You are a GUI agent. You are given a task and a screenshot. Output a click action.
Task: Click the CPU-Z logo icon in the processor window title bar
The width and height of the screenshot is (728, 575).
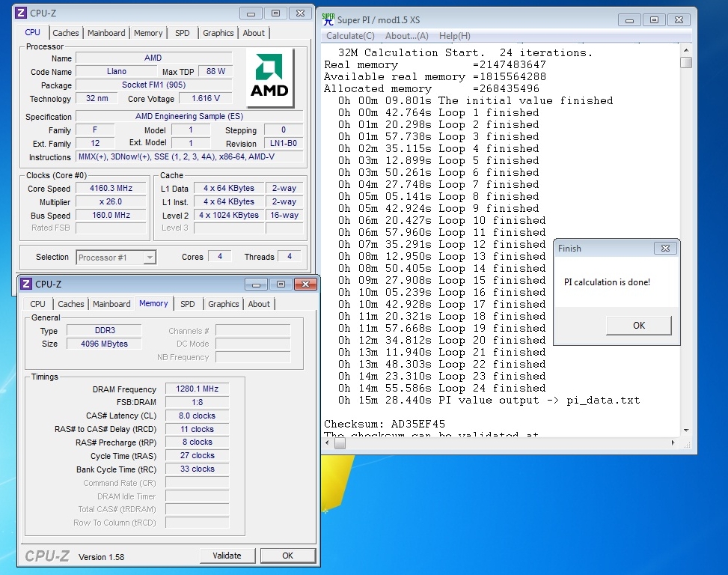[x=21, y=13]
